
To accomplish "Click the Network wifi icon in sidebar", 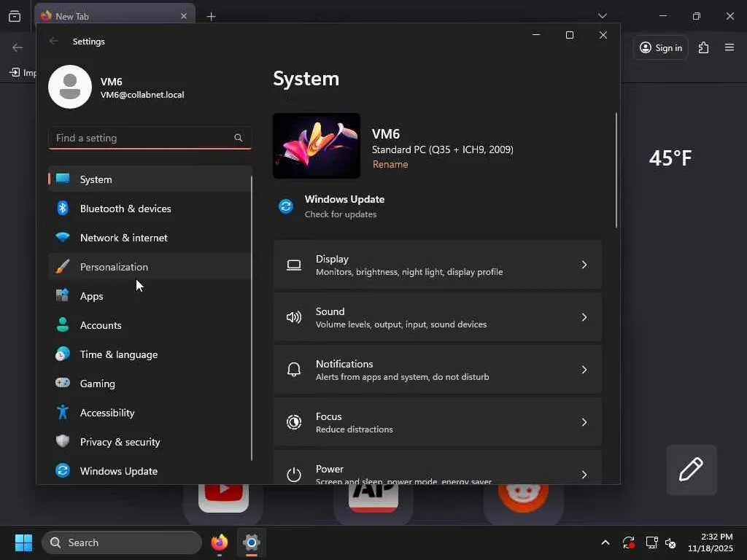I will click(63, 237).
